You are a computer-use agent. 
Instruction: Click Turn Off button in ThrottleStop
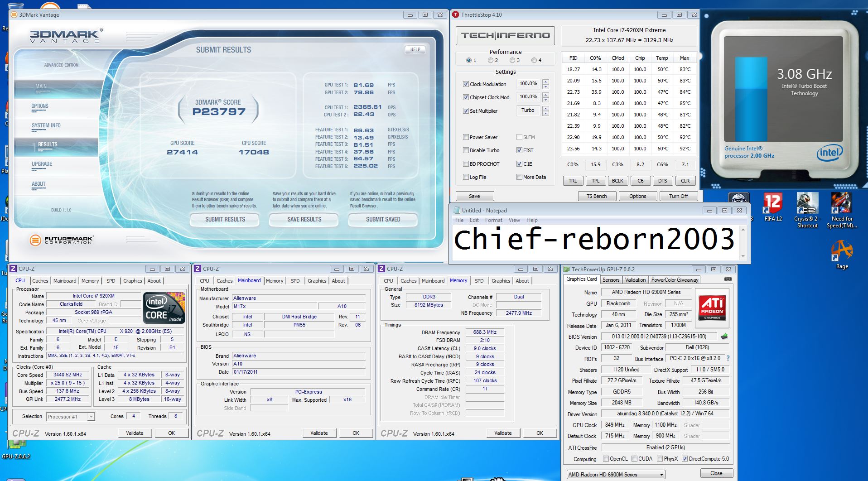[678, 196]
